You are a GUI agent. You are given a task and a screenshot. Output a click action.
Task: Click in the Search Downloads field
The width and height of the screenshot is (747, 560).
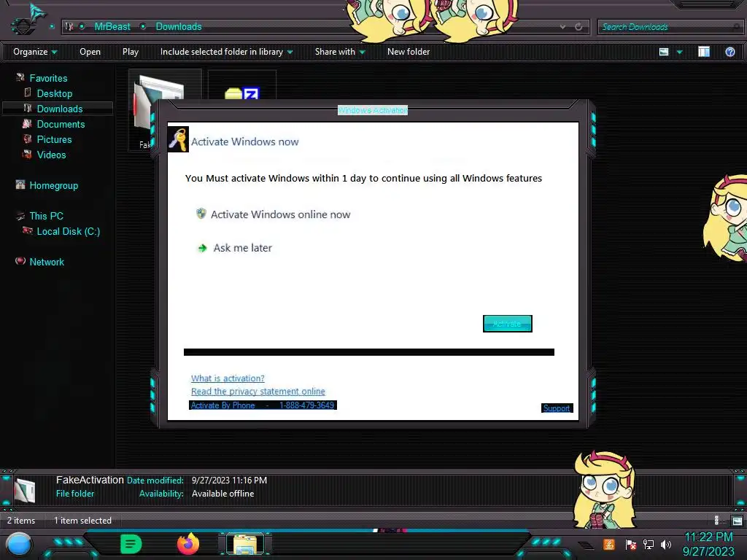[x=670, y=27]
